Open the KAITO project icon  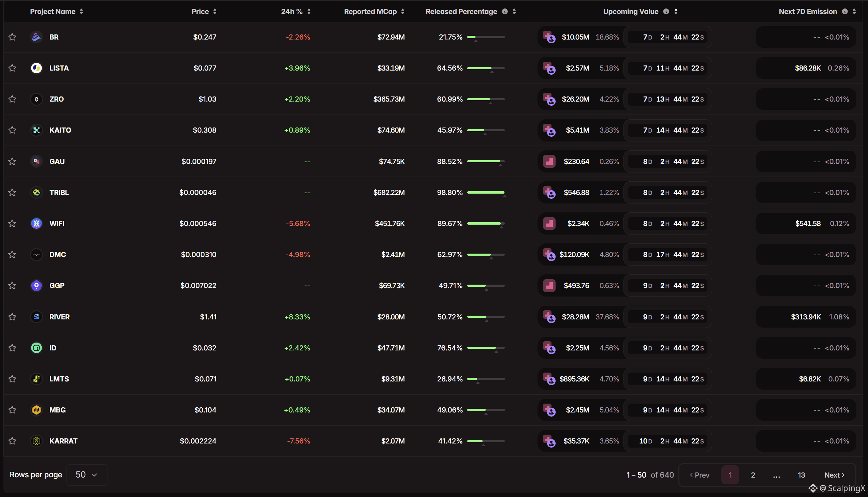click(36, 130)
